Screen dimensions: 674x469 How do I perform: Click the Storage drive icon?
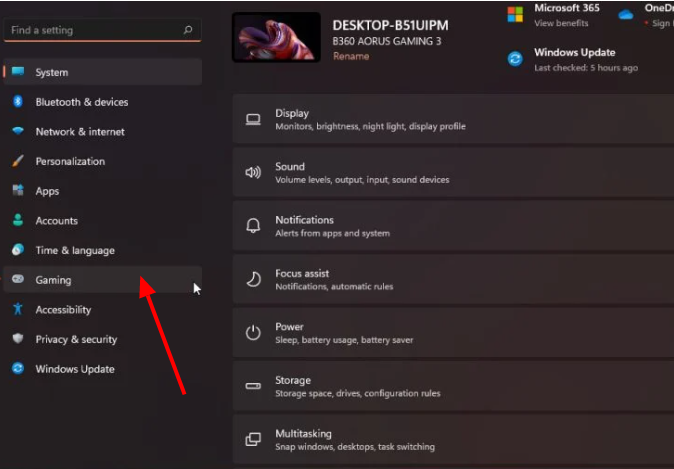point(253,386)
